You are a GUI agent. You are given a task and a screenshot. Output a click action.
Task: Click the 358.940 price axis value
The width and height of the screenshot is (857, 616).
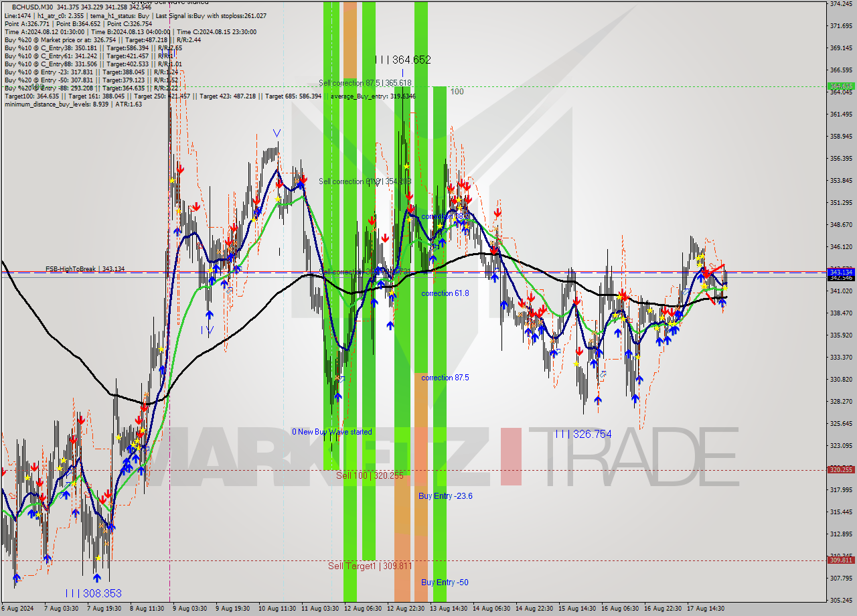(x=841, y=137)
